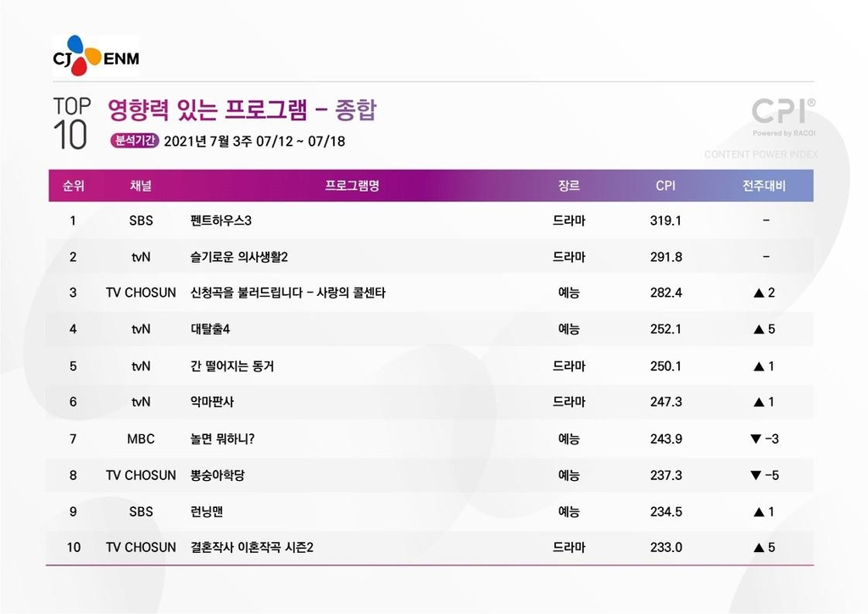The width and height of the screenshot is (868, 614).
Task: Click the TOP 10 heading text
Action: pyautogui.click(x=71, y=123)
